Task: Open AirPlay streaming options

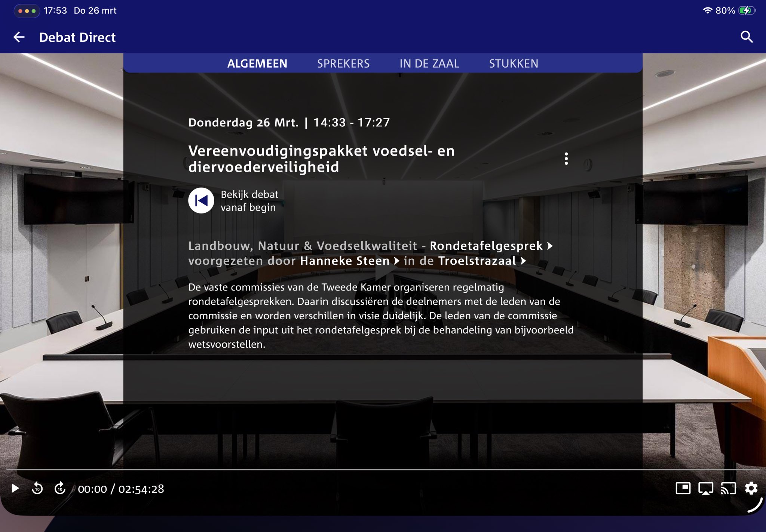Action: (x=705, y=488)
